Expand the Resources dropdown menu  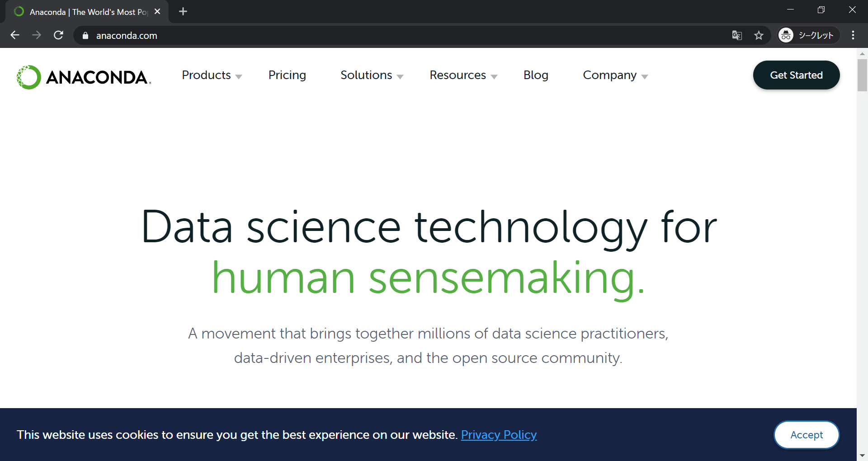(463, 75)
